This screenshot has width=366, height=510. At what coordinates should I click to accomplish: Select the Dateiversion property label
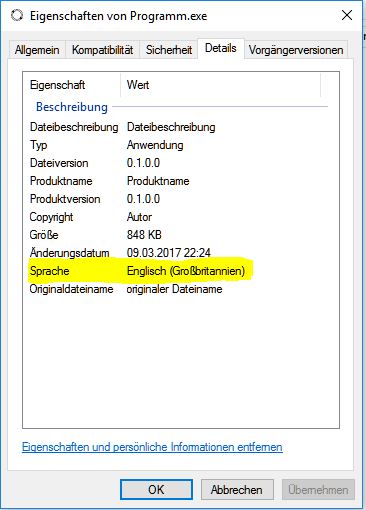[x=59, y=163]
